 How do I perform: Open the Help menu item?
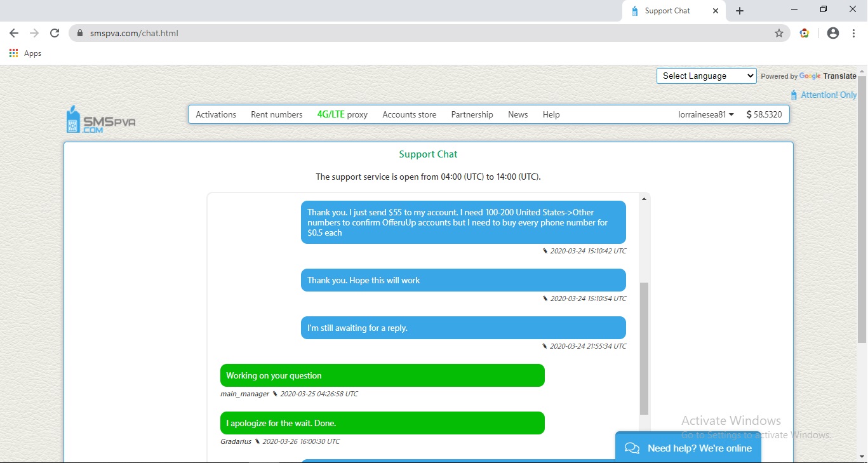point(551,114)
